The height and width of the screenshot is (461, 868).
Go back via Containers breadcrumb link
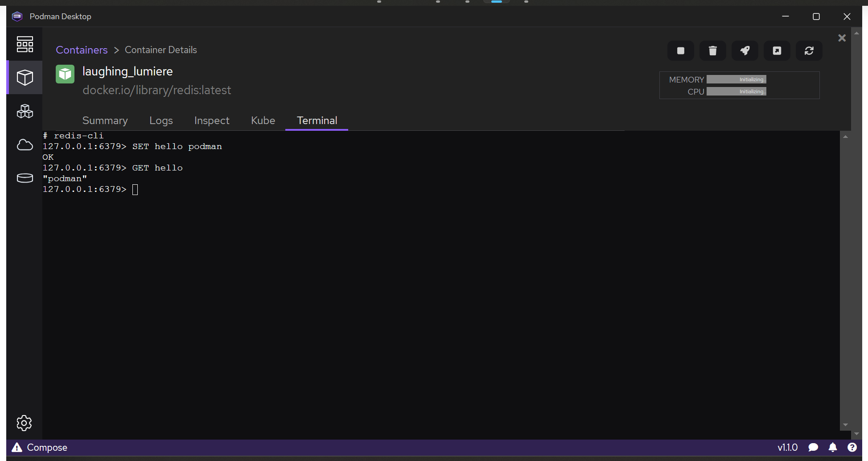click(x=82, y=50)
